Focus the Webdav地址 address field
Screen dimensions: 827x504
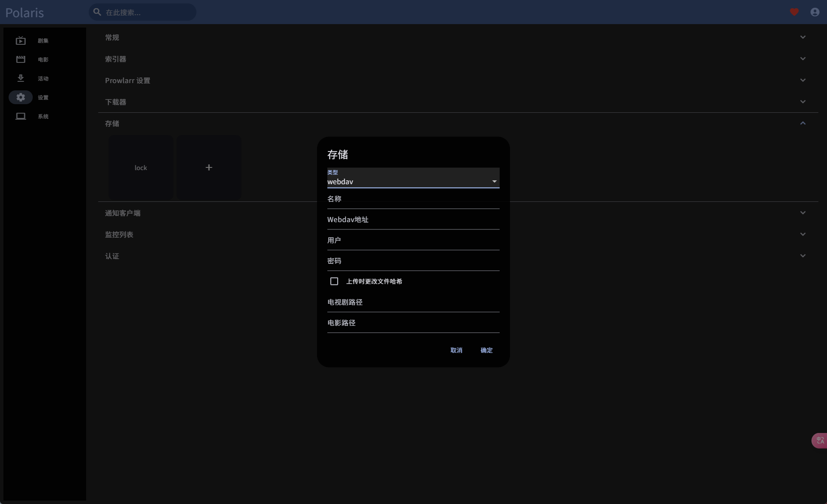[x=413, y=220]
